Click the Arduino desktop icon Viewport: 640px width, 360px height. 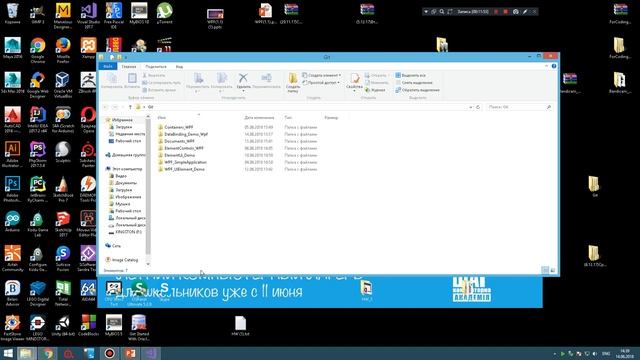[12, 222]
